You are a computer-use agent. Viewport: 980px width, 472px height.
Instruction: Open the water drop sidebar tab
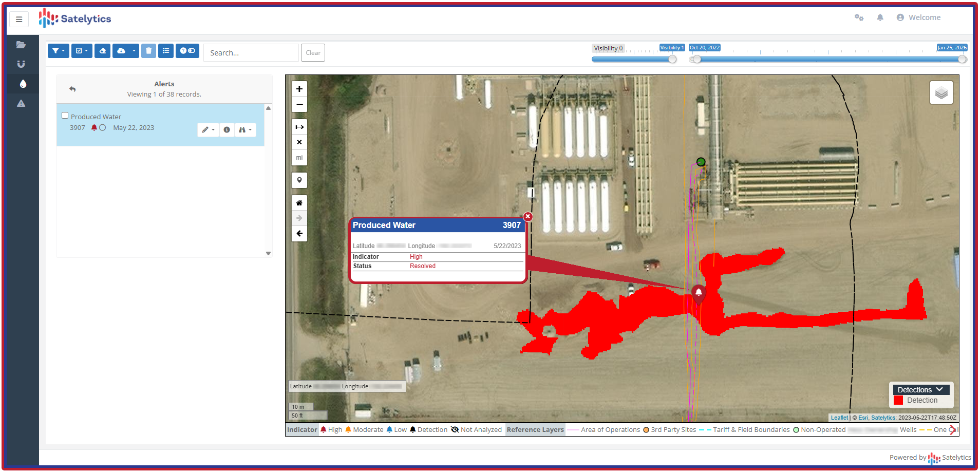point(23,84)
